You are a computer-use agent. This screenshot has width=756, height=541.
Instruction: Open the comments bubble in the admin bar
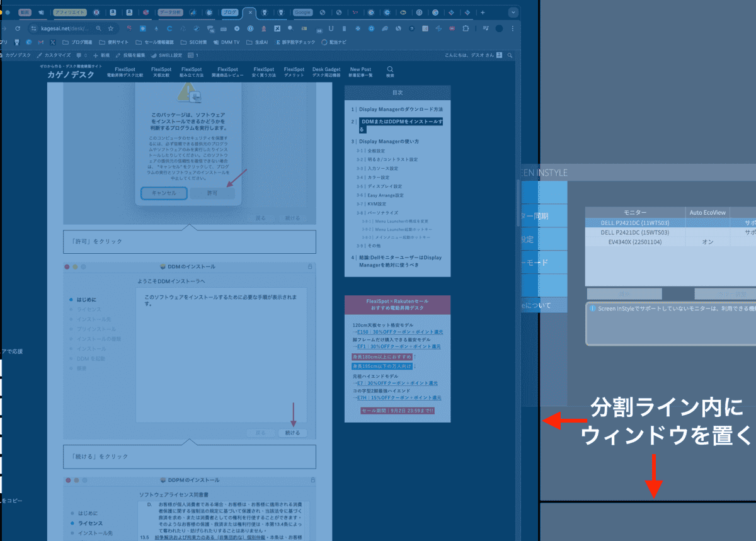point(81,55)
